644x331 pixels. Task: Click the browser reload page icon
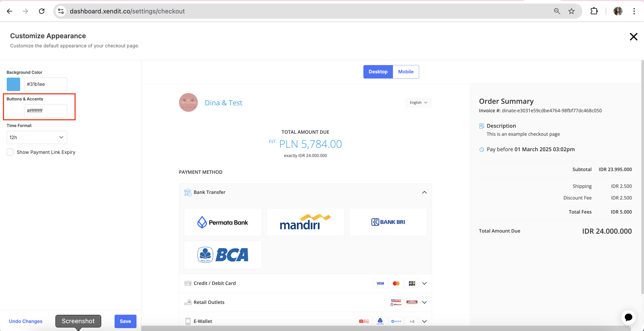(x=42, y=11)
